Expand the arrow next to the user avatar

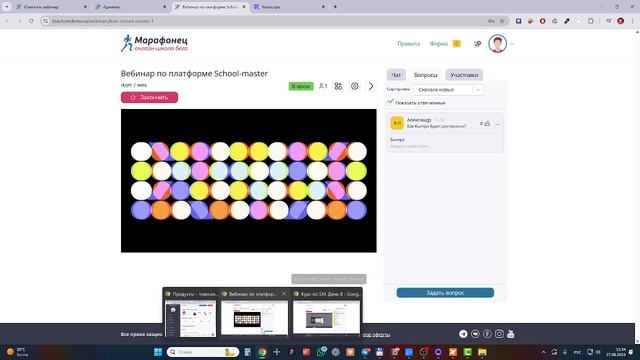(x=512, y=44)
